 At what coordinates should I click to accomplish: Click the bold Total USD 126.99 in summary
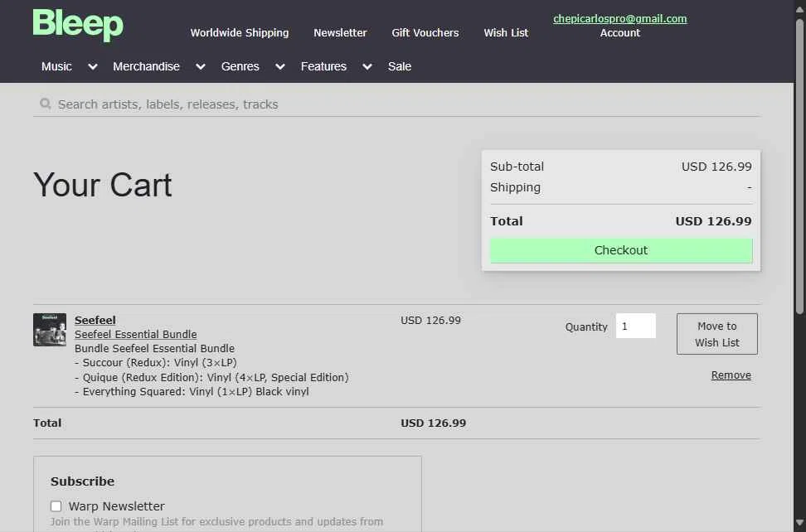(713, 221)
